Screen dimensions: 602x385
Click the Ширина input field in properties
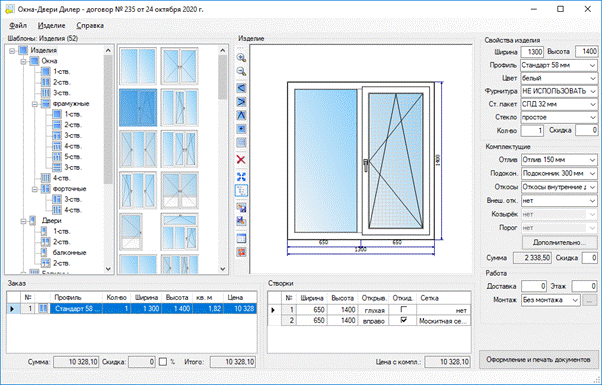pos(532,52)
